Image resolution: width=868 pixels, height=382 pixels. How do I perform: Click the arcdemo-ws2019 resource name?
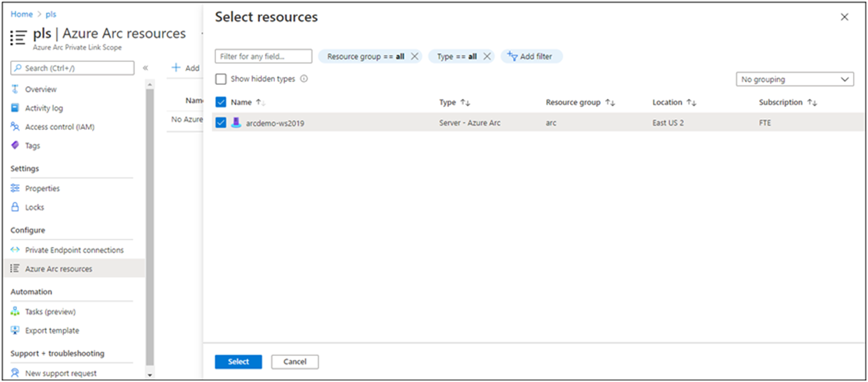click(275, 123)
